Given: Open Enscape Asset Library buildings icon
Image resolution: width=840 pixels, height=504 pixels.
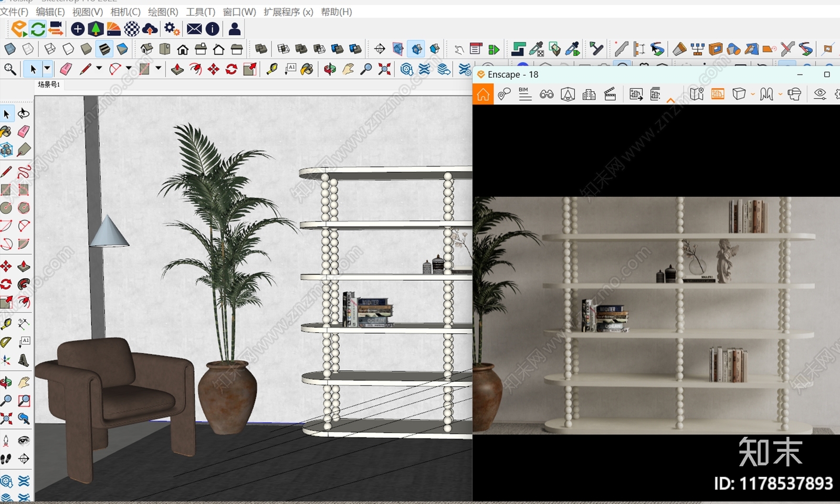Looking at the screenshot, I should click(x=589, y=94).
